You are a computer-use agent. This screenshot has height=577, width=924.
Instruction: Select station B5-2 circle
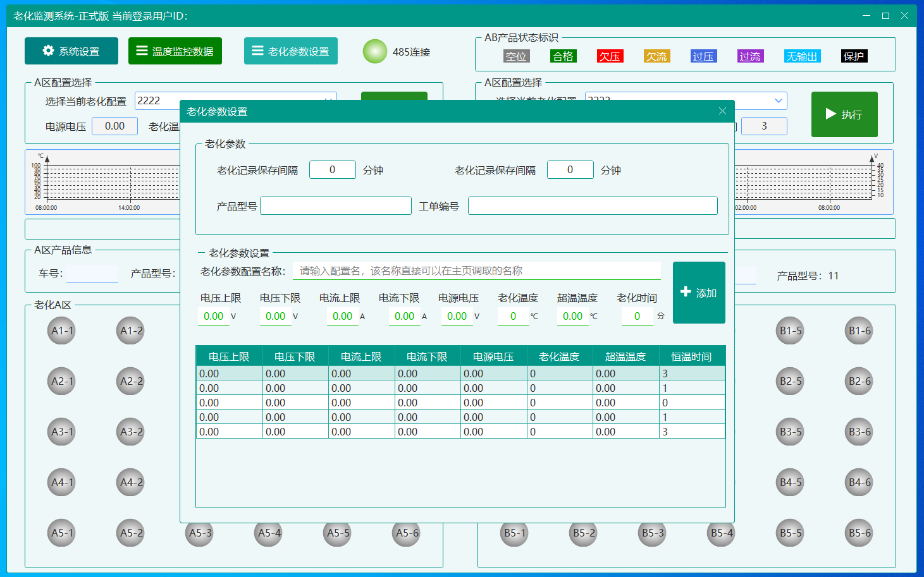584,534
